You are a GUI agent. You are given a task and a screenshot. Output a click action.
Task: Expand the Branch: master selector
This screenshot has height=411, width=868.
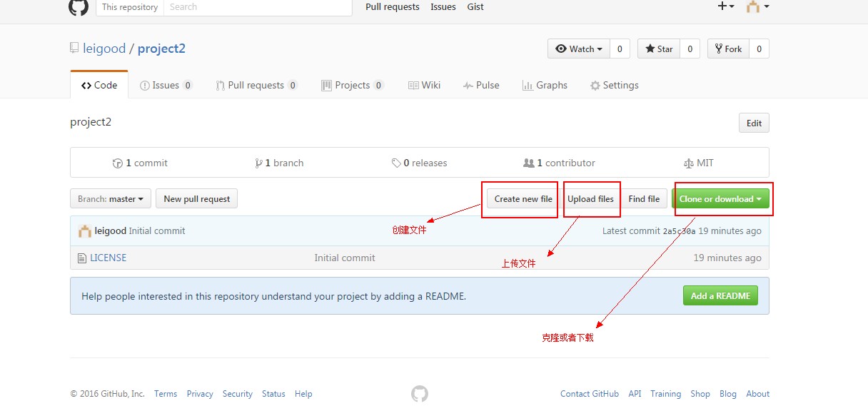(x=111, y=199)
